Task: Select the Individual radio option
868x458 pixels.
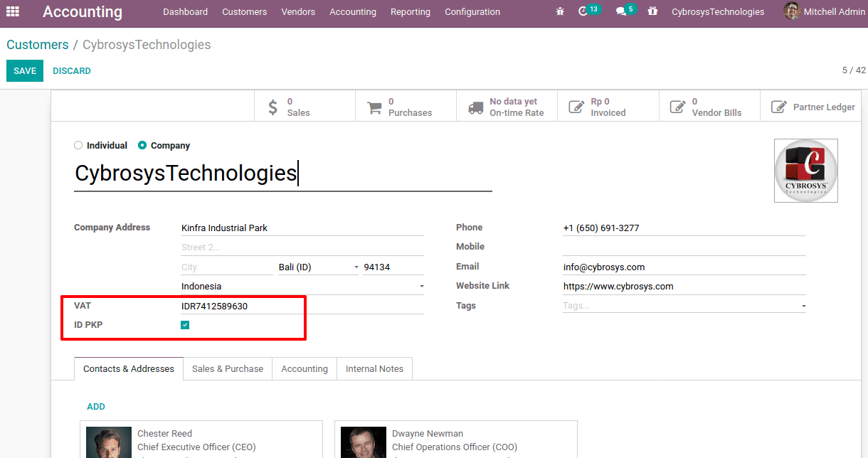Action: click(78, 145)
